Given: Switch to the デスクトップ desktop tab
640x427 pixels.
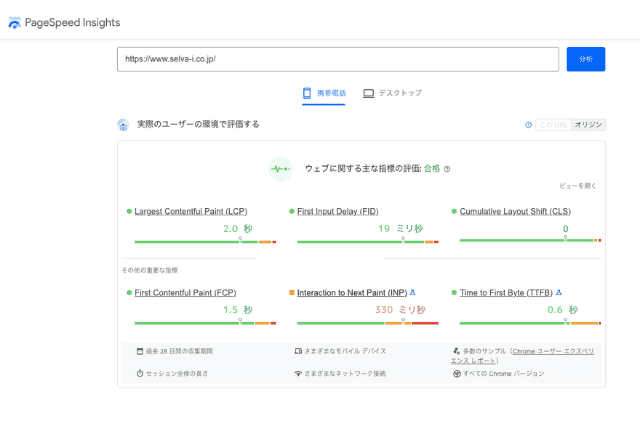Looking at the screenshot, I should point(392,93).
